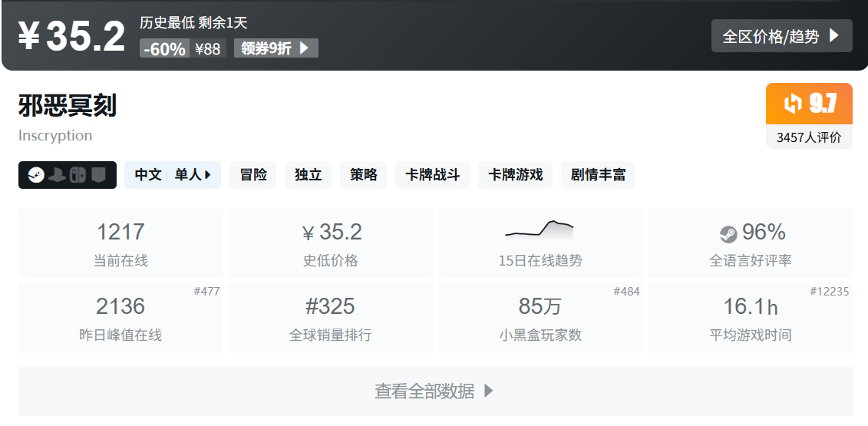Click the 平均游戏时间 16.1h card
This screenshot has height=426, width=868.
tap(751, 318)
